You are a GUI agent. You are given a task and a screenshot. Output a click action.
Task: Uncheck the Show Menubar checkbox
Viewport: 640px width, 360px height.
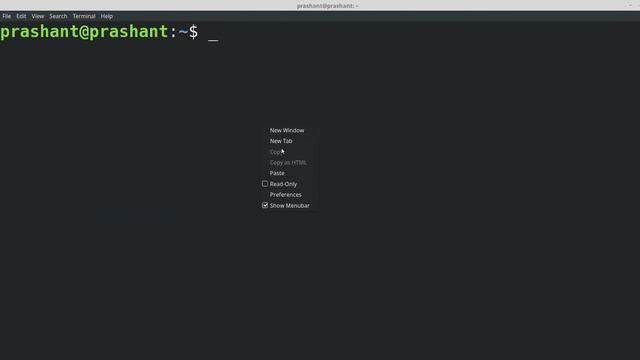click(x=265, y=205)
